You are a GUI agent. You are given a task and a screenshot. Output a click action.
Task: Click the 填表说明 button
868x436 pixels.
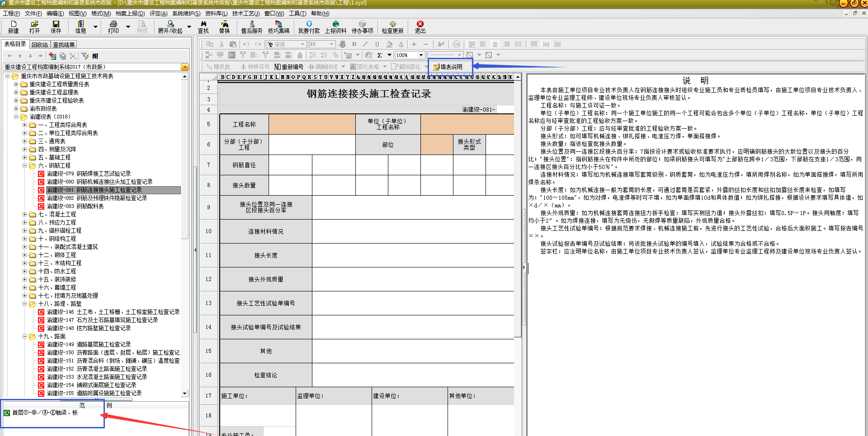448,67
